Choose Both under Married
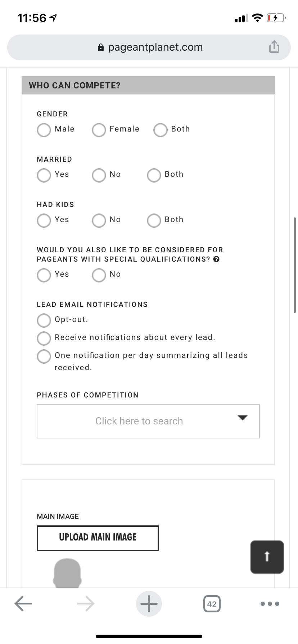298x644 pixels. tap(154, 175)
